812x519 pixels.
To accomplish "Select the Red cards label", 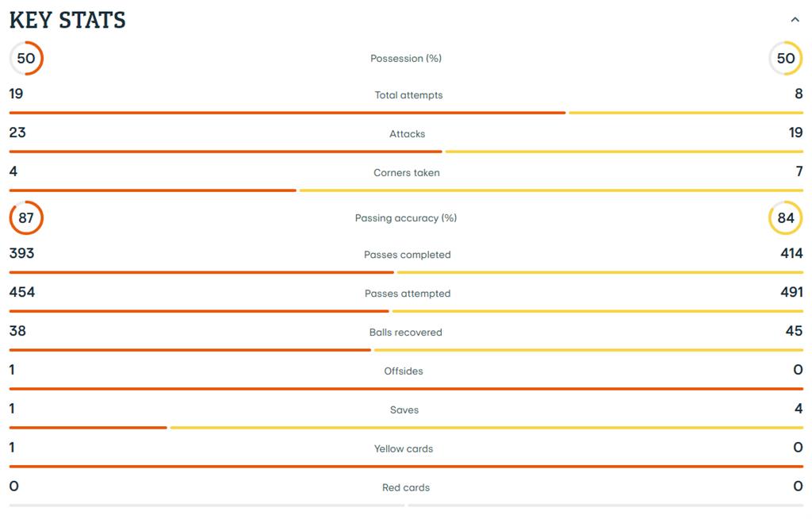I will [406, 488].
